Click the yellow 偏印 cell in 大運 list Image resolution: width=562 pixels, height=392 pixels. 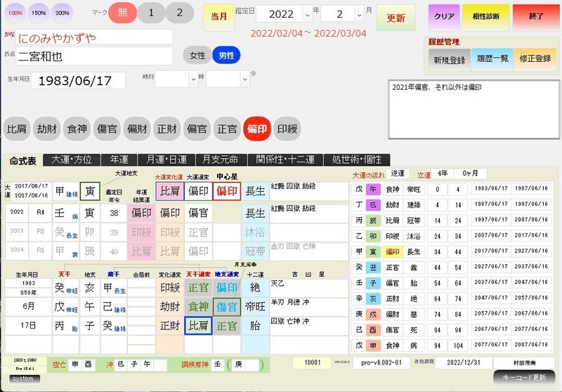393,252
